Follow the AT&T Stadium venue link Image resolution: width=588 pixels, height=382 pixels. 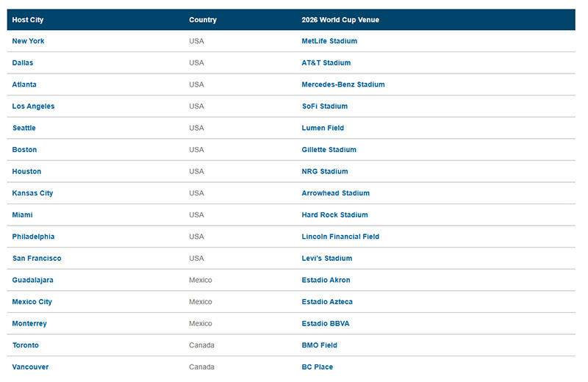click(x=326, y=62)
